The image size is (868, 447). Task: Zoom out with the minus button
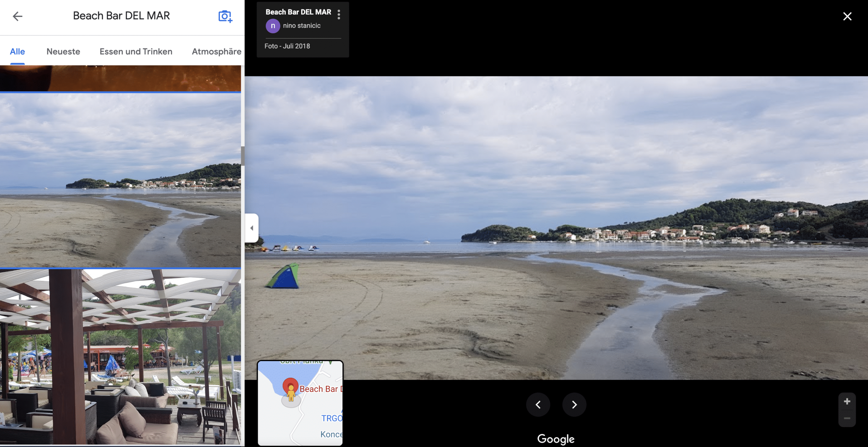tap(847, 418)
